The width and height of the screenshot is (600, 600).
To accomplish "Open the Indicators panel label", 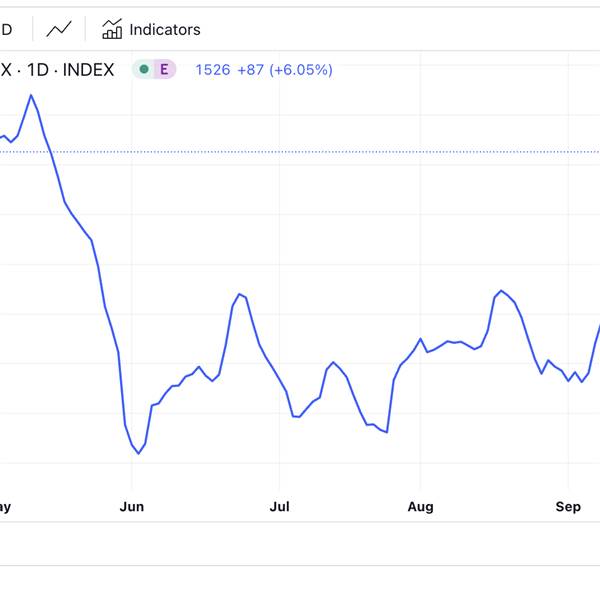I will tap(165, 29).
